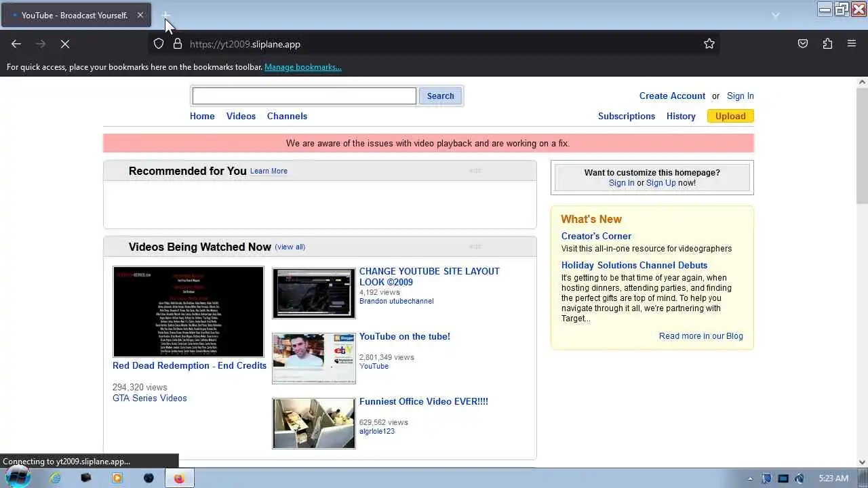
Task: Visit the algriole123 channel
Action: click(377, 431)
